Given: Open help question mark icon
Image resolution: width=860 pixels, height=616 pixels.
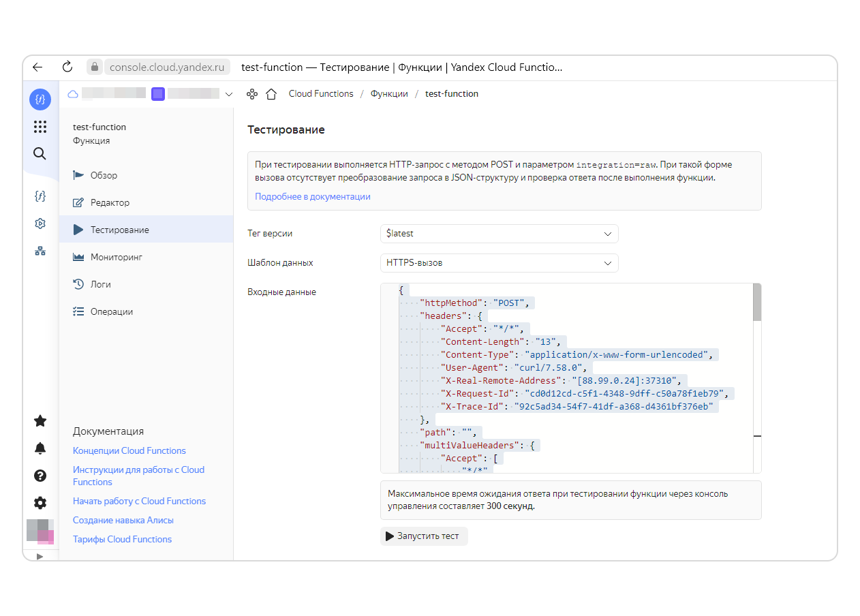Looking at the screenshot, I should [x=40, y=476].
